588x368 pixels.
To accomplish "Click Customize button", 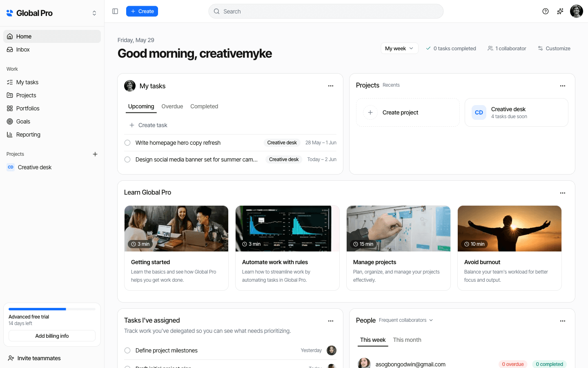I will point(554,48).
